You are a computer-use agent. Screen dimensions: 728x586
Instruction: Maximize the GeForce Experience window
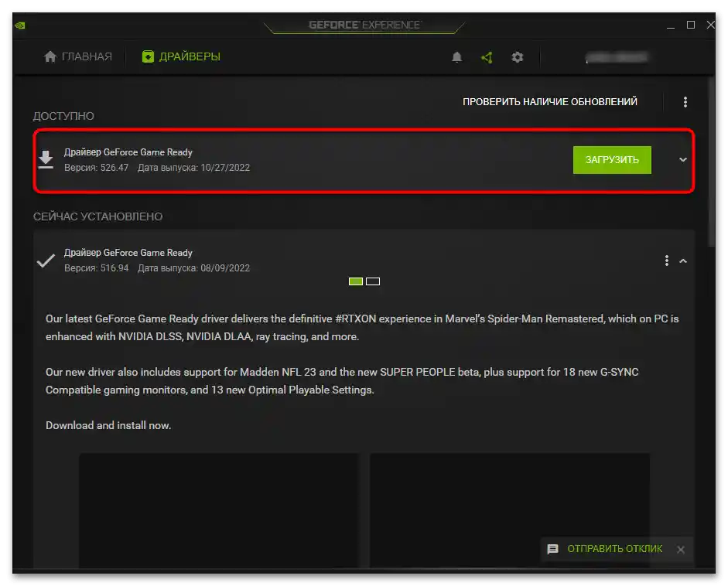(691, 25)
